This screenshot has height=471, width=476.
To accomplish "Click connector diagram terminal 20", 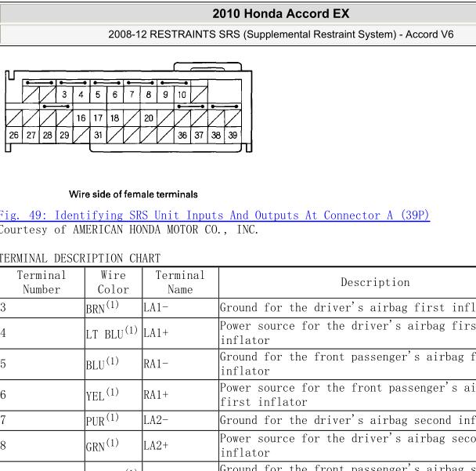I will [x=149, y=118].
